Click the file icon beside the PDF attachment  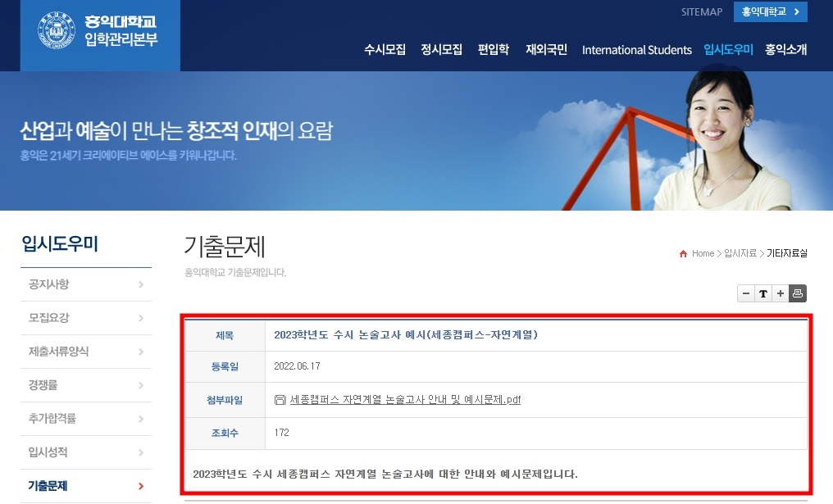pyautogui.click(x=280, y=400)
